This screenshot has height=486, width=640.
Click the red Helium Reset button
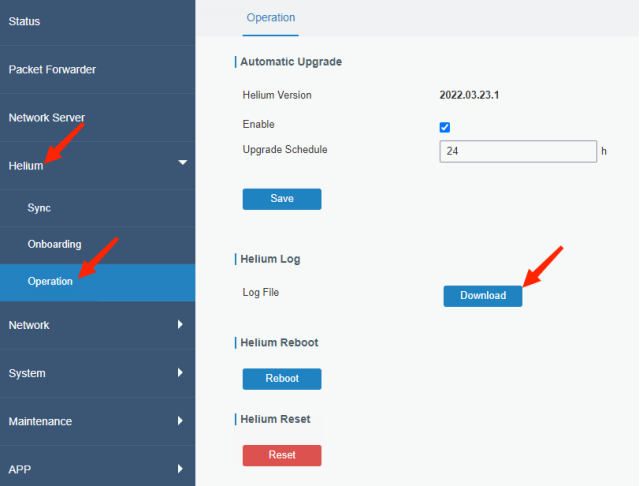(282, 455)
